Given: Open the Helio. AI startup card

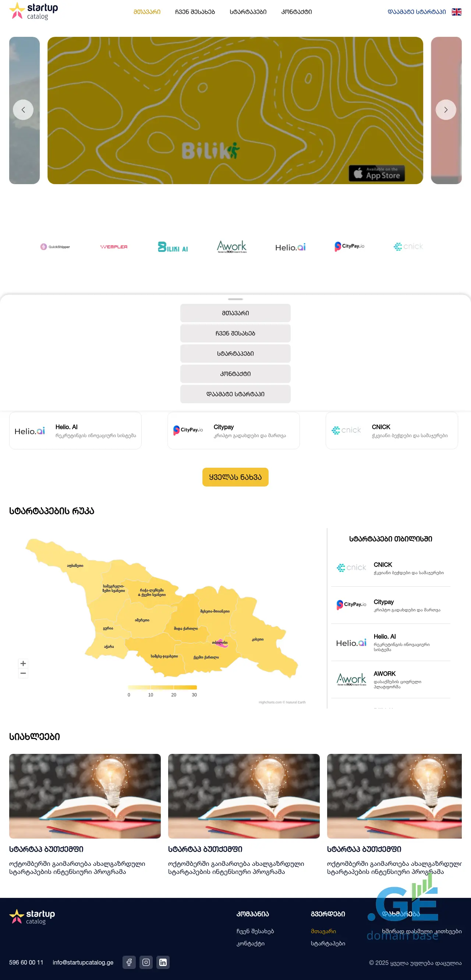Looking at the screenshot, I should tap(75, 431).
